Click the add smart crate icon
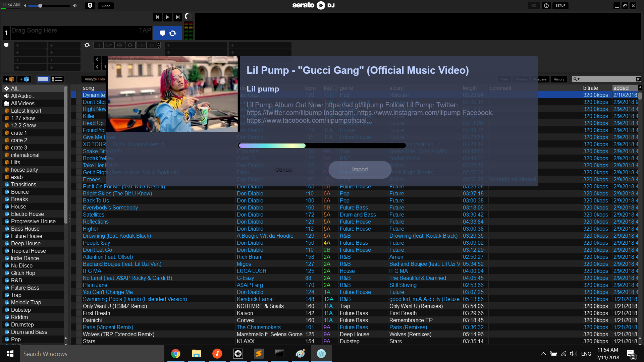The image size is (644, 362). tap(24, 79)
